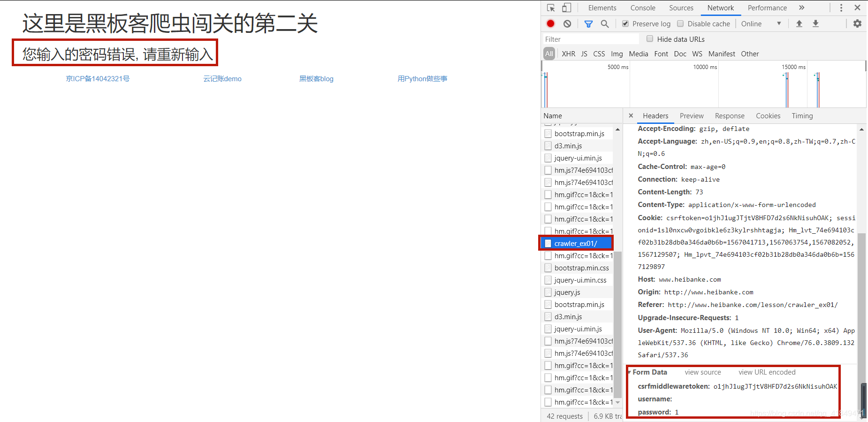This screenshot has width=868, height=422.
Task: Toggle the filter funnel icon
Action: click(588, 24)
